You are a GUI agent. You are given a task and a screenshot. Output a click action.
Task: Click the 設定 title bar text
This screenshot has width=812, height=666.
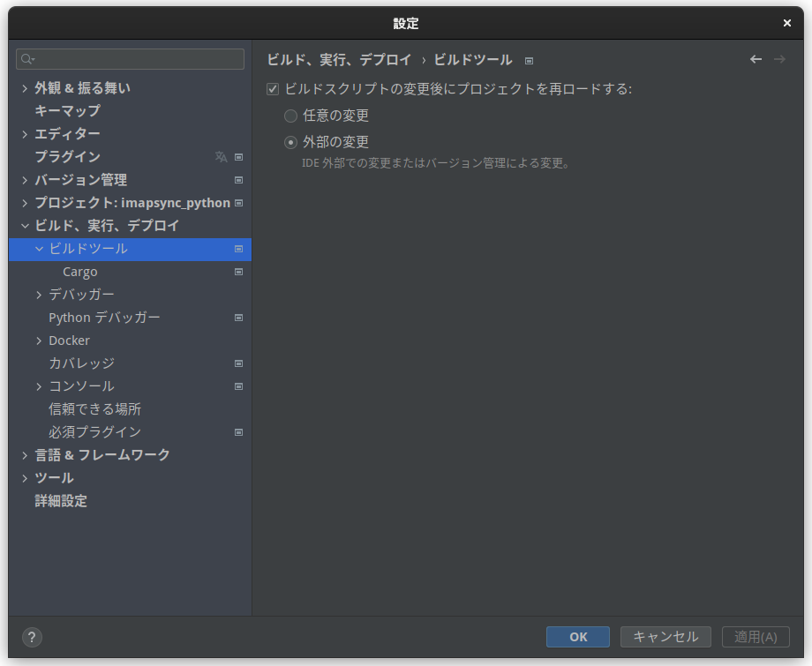pyautogui.click(x=406, y=23)
